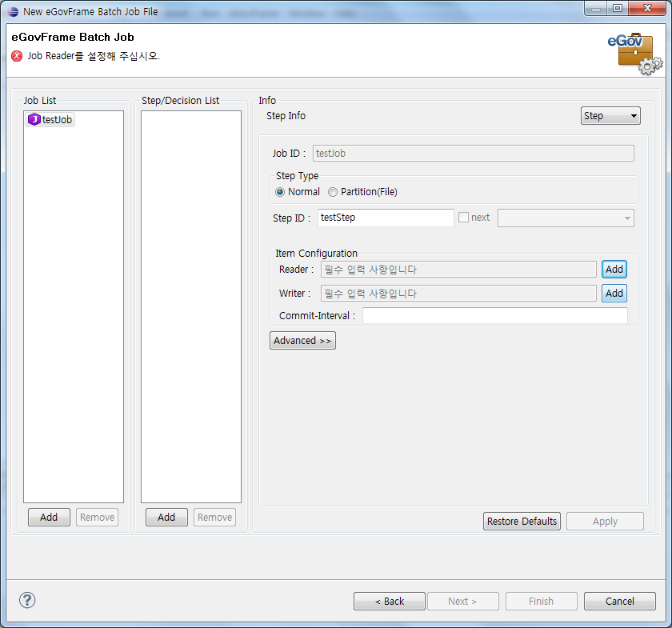Click Remove under Job List
The image size is (672, 628).
(x=97, y=518)
